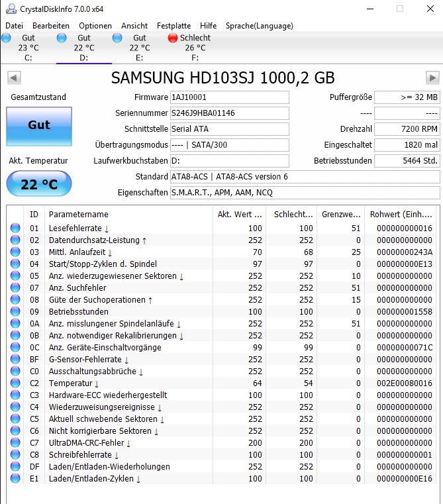Click status orb for notwendiger Rekalibrierungen row
Screen dimensions: 443x504
15,335
